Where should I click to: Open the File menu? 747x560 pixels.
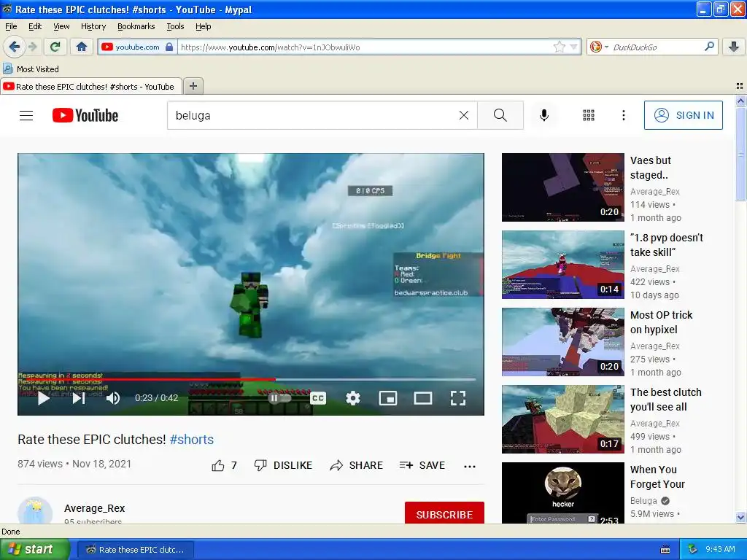pyautogui.click(x=11, y=26)
